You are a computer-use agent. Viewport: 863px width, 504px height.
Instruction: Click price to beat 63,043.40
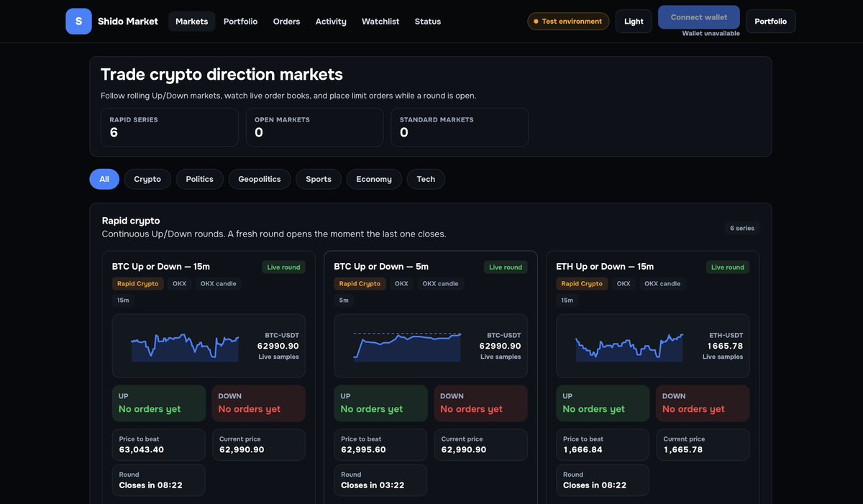159,445
